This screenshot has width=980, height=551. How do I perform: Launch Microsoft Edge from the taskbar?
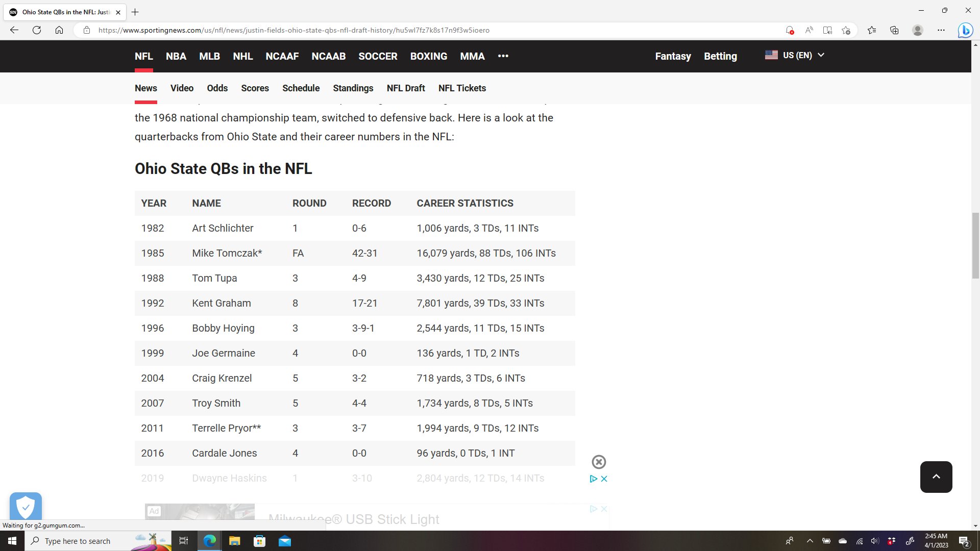point(209,541)
